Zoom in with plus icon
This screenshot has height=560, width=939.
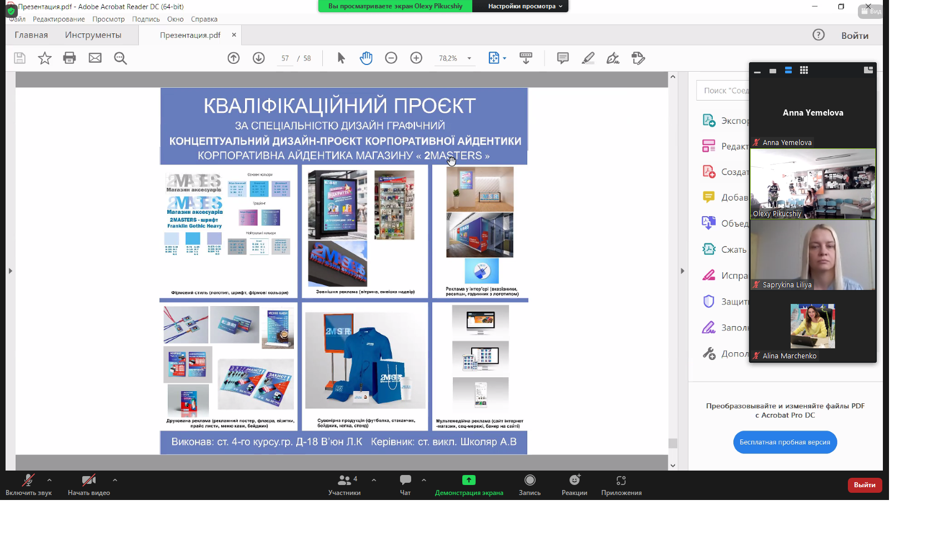click(416, 58)
